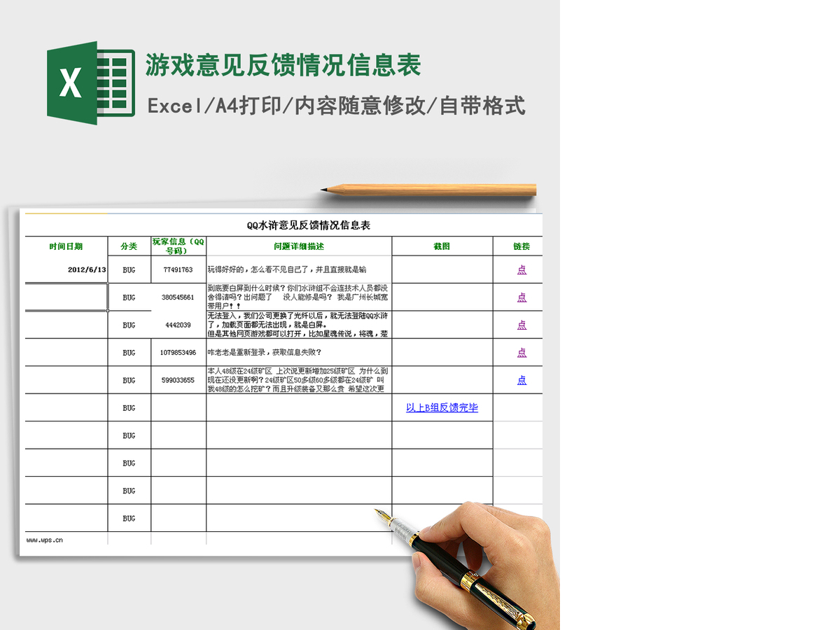The height and width of the screenshot is (630, 840).
Task: Select the BUG cell beside 380545661
Action: (x=129, y=297)
